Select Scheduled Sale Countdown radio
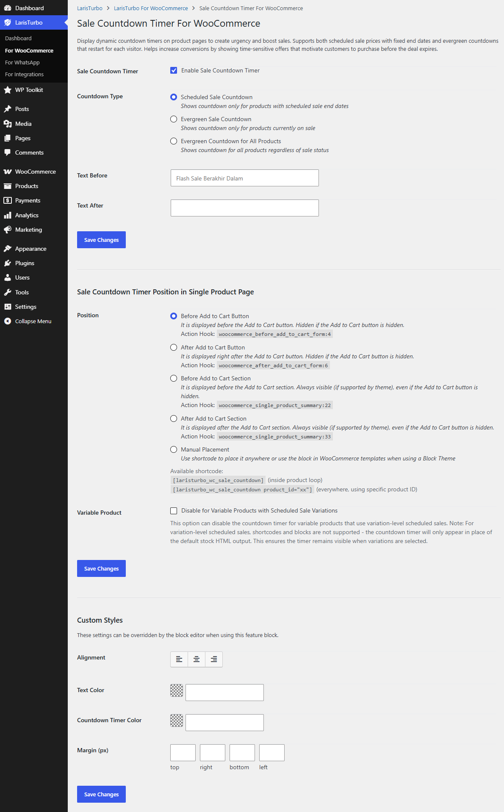The width and height of the screenshot is (504, 812). [x=174, y=97]
